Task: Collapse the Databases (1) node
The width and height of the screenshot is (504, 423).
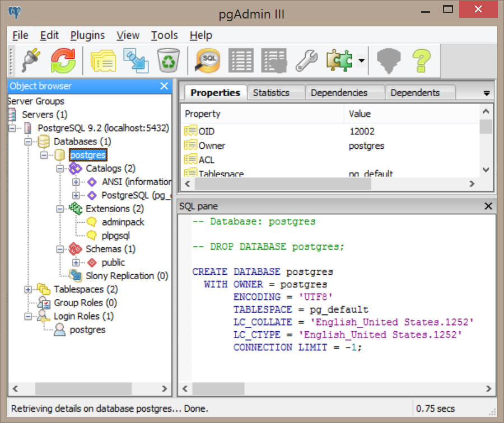Action: pos(29,142)
